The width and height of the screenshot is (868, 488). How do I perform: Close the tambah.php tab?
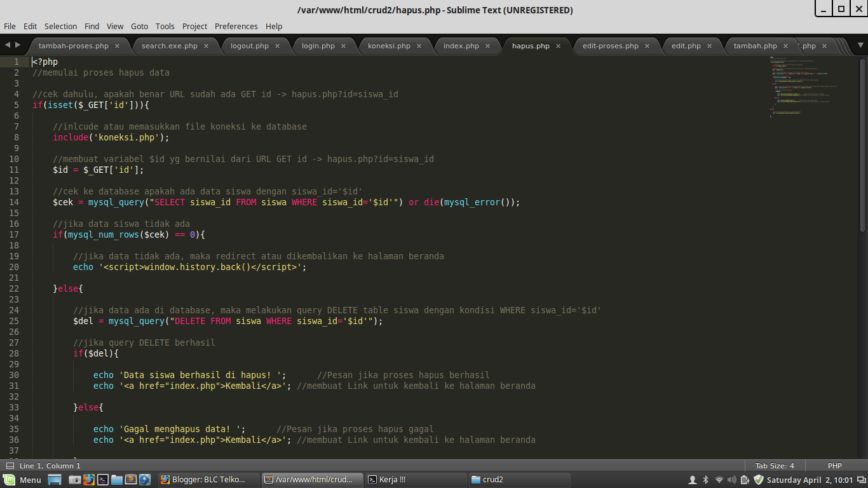785,46
